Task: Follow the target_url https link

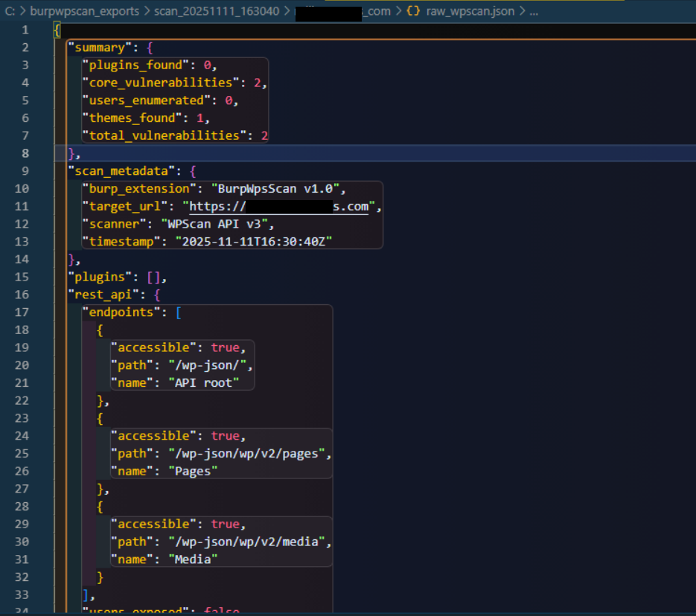Action: [278, 207]
